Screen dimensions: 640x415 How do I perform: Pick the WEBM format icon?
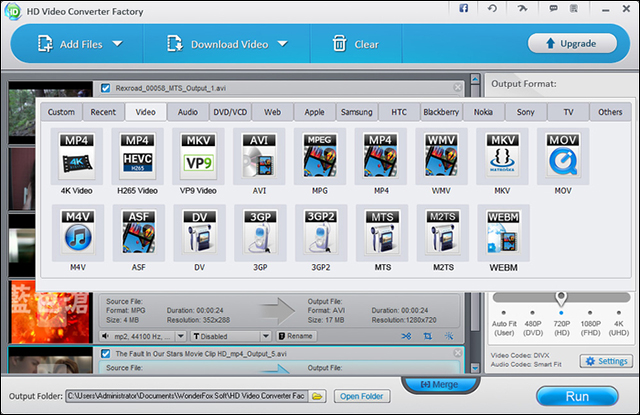[504, 233]
